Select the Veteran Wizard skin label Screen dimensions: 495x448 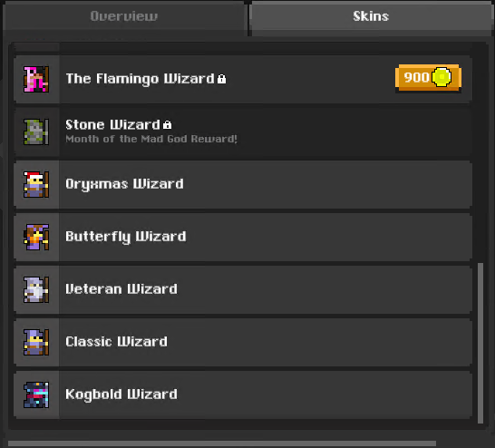[x=121, y=289]
